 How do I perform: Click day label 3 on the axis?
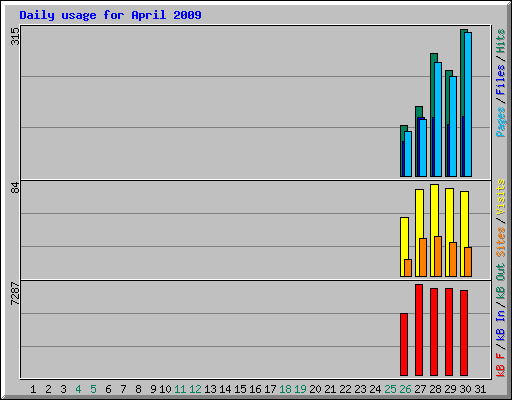click(63, 389)
